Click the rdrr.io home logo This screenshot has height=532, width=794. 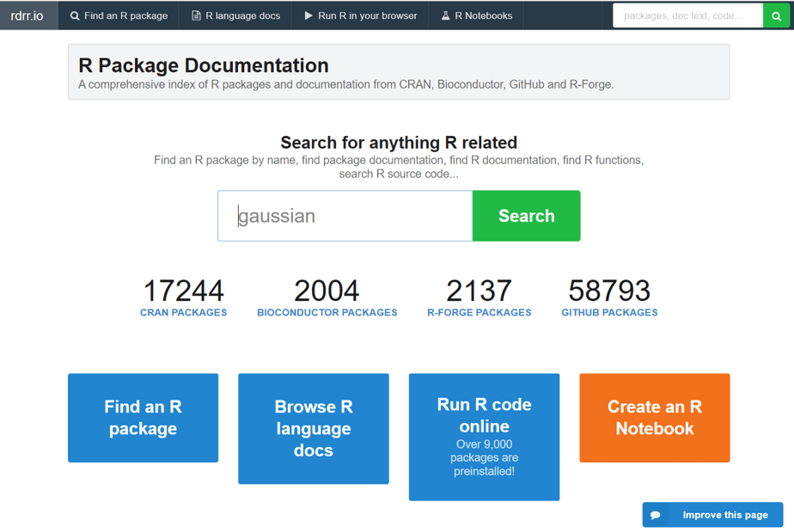(27, 15)
